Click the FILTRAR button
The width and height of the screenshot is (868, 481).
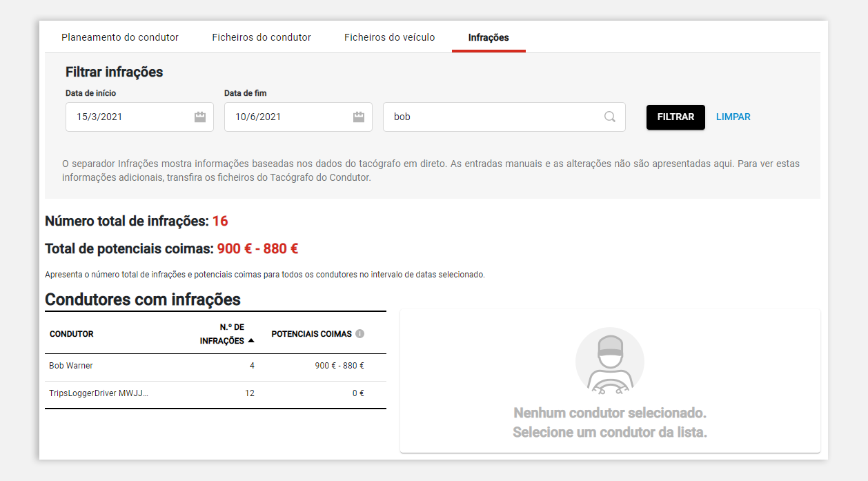(x=675, y=117)
